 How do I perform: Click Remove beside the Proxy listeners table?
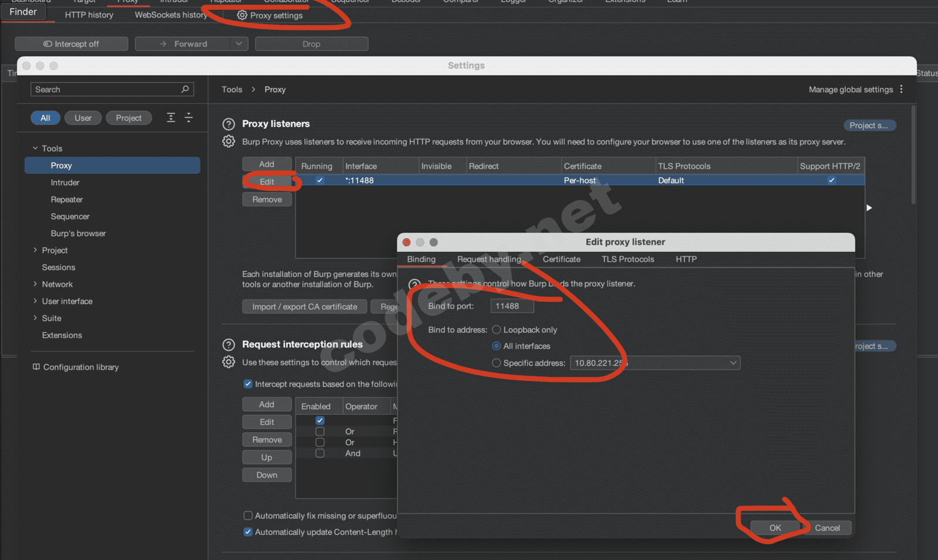tap(267, 199)
